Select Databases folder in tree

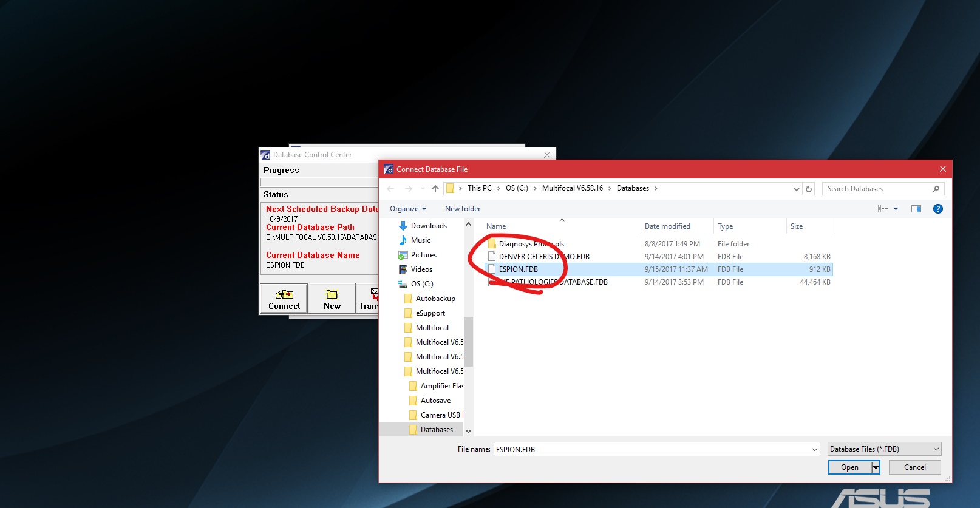437,430
